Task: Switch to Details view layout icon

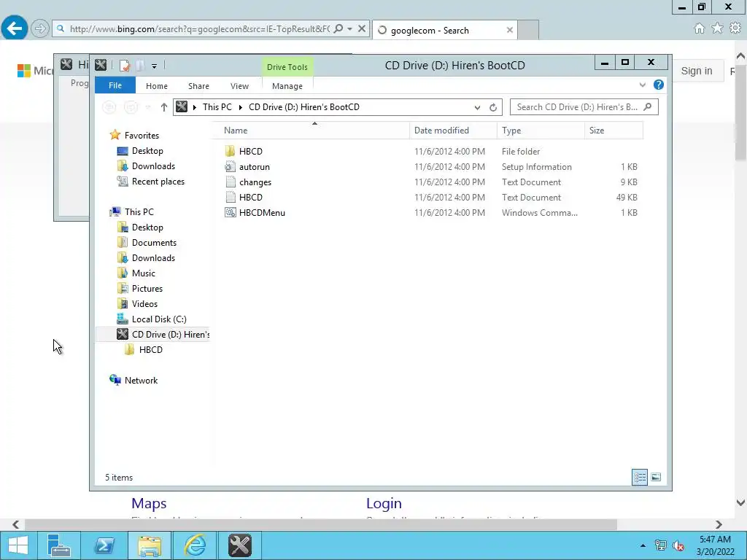Action: coord(640,477)
